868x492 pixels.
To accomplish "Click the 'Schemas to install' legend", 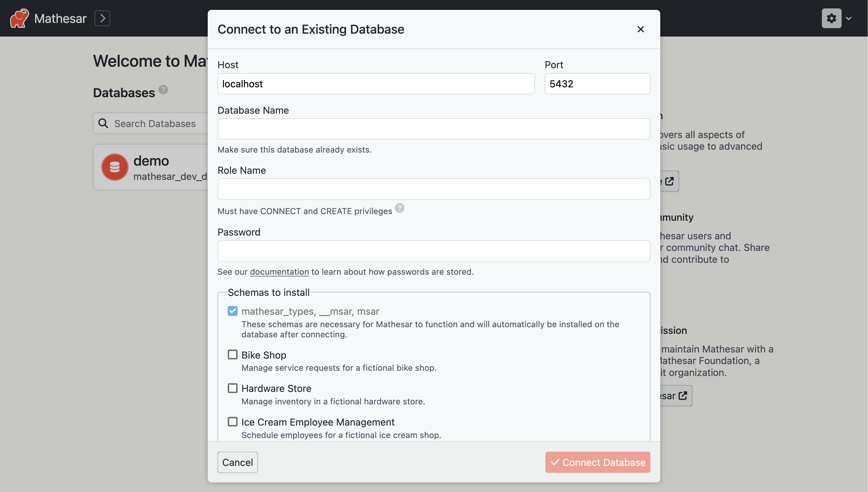I will (x=269, y=293).
